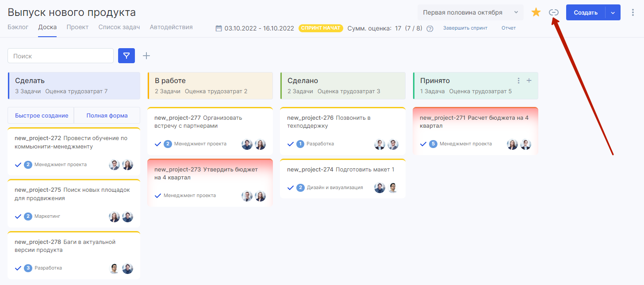This screenshot has width=644, height=285.
Task: Click the checkmark on new_project-273 card
Action: (158, 196)
